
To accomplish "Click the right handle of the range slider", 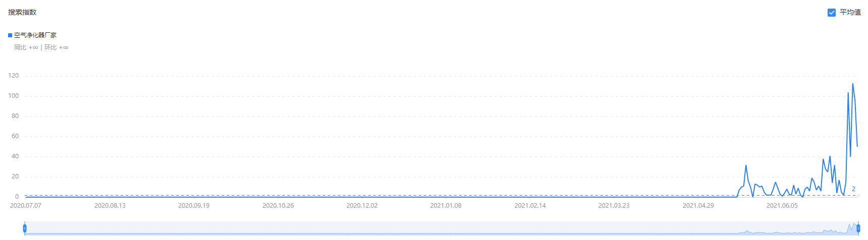I will (858, 228).
